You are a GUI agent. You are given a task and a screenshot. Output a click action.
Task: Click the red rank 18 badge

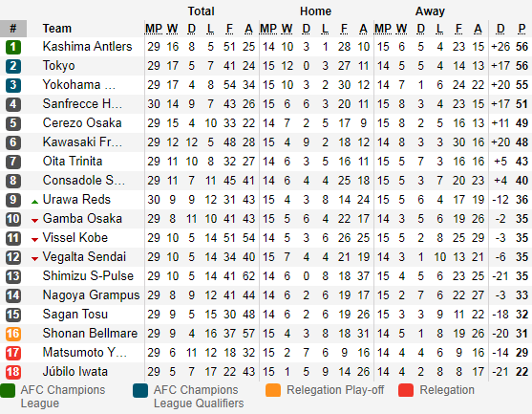click(13, 372)
